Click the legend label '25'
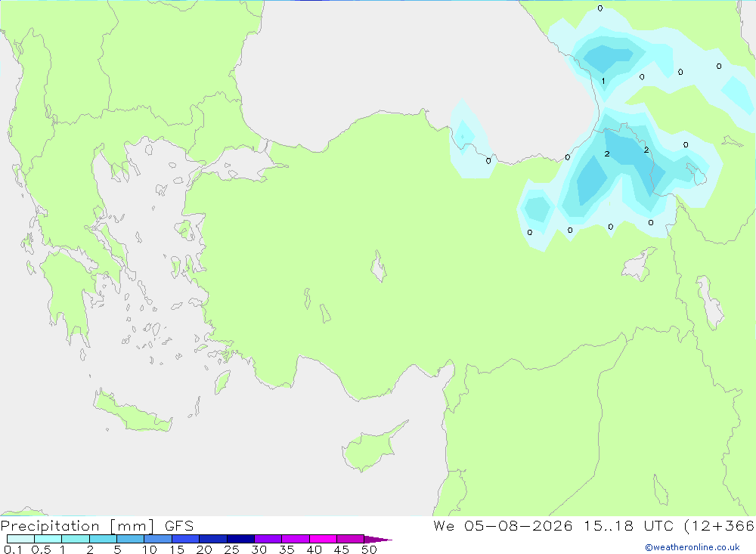This screenshot has width=756, height=554. coord(232,549)
